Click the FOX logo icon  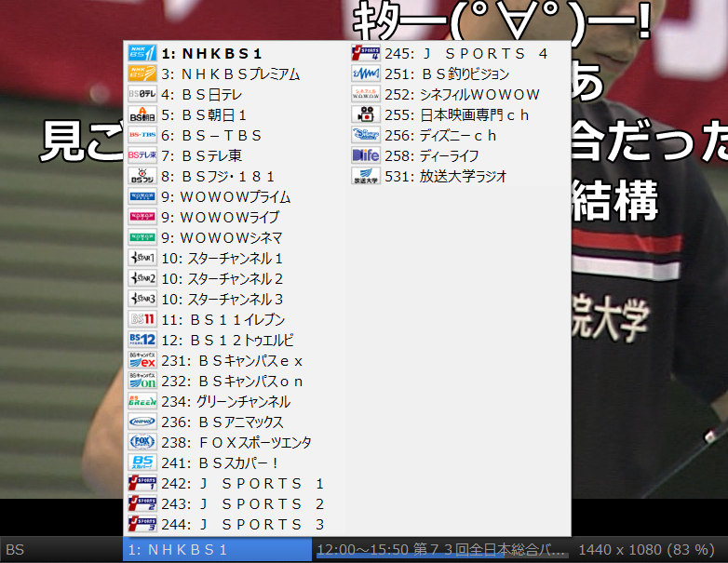tap(142, 442)
